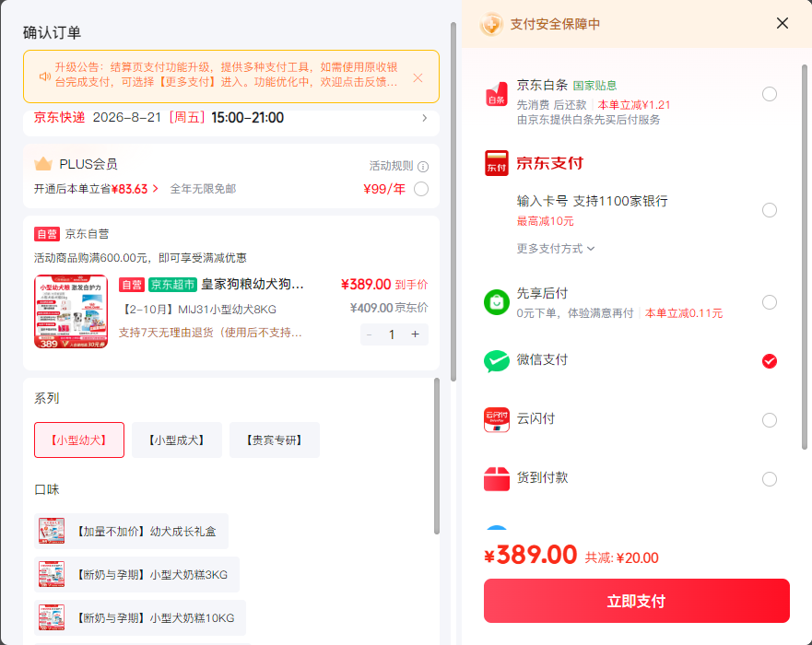Click 本单立减¥1.21 Baitiao discount text

(634, 105)
